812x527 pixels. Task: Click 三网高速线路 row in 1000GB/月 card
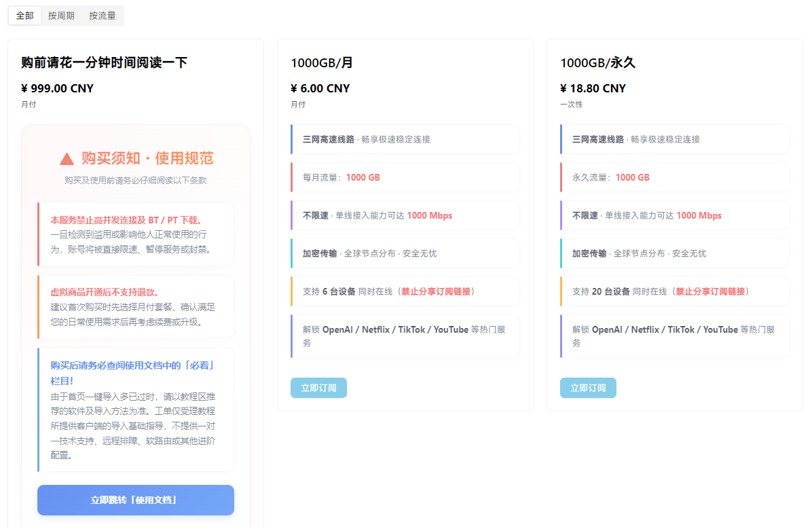pyautogui.click(x=405, y=139)
